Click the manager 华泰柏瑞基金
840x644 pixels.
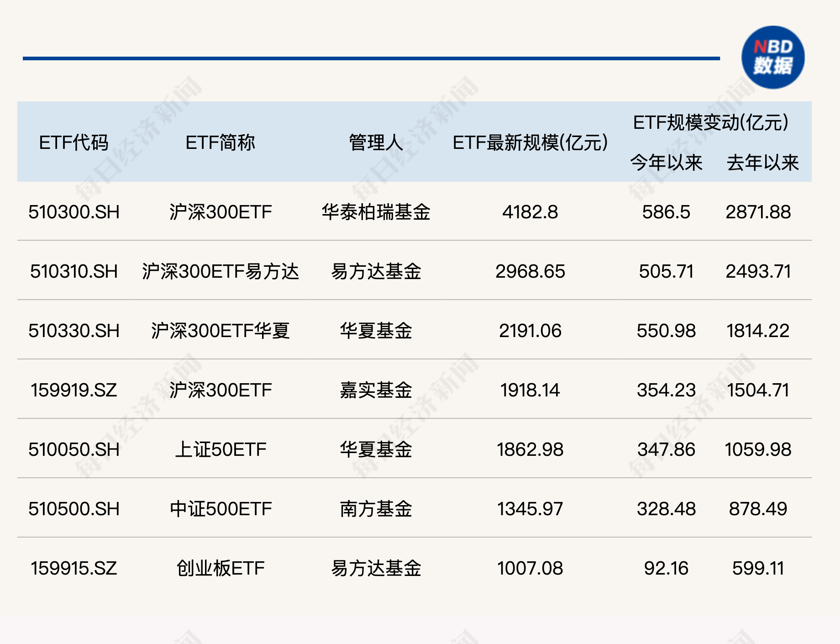[376, 212]
